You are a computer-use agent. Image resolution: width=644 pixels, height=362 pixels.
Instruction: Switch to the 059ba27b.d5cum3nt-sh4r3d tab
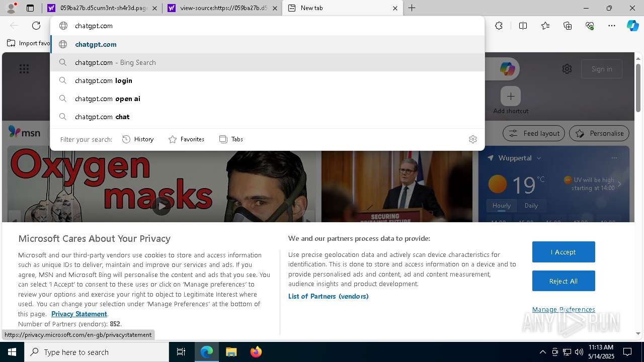click(102, 8)
